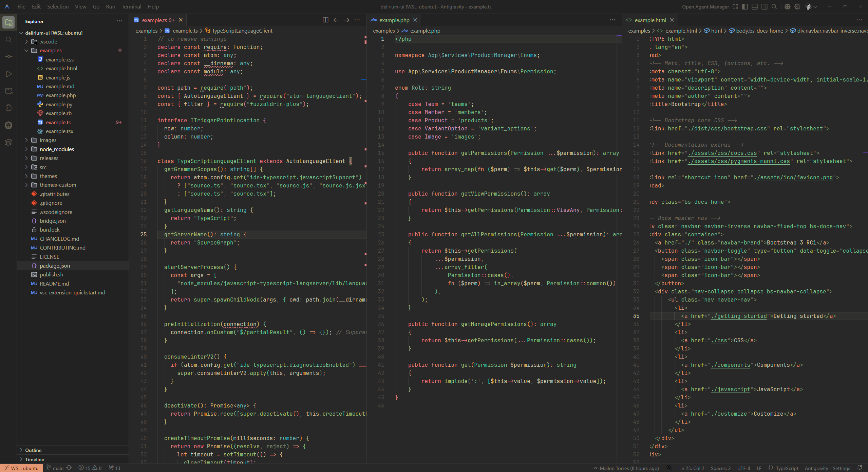This screenshot has width=868, height=472.
Task: Expand the Outline section
Action: 33,450
